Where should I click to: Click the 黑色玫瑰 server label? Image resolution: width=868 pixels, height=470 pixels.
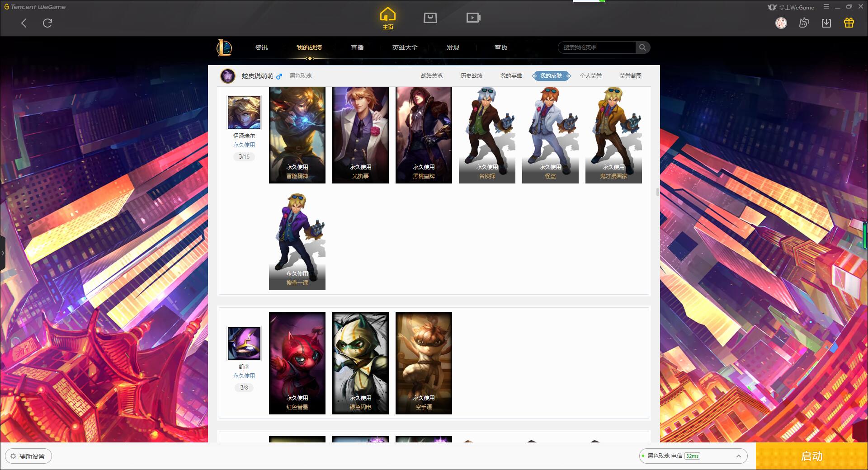pyautogui.click(x=301, y=76)
